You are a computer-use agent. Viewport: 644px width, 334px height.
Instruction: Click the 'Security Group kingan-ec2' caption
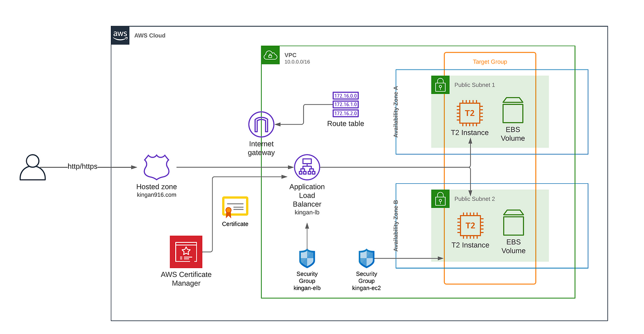[367, 281]
